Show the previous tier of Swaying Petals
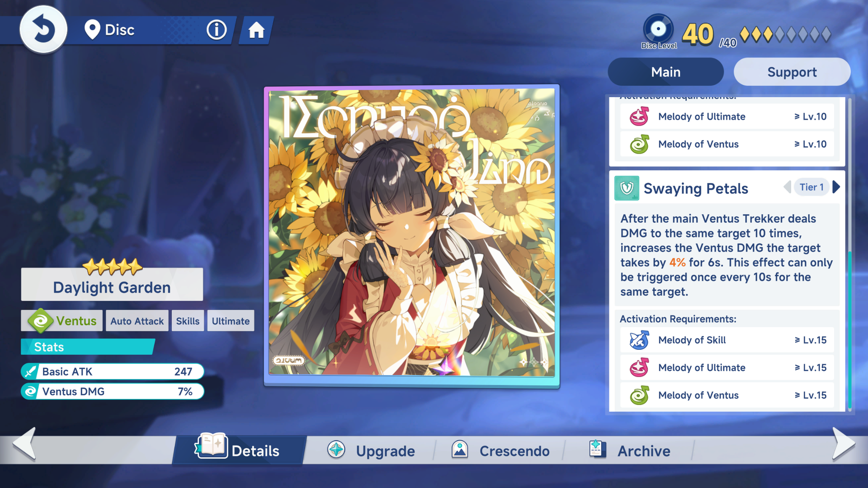The image size is (868, 488). (x=787, y=187)
